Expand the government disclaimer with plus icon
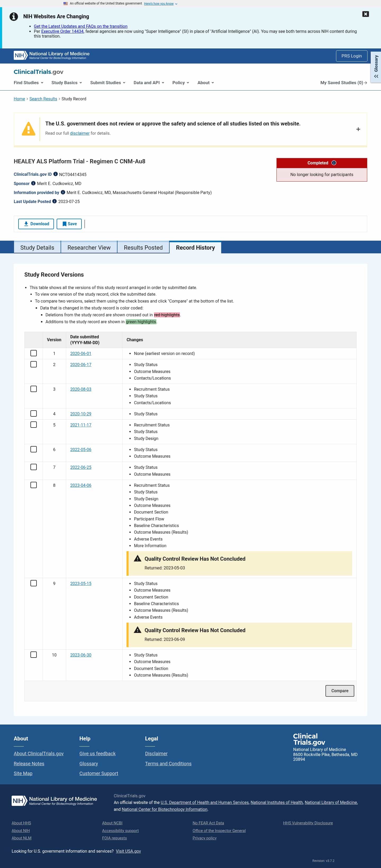Image resolution: width=381 pixels, height=868 pixels. click(x=358, y=129)
